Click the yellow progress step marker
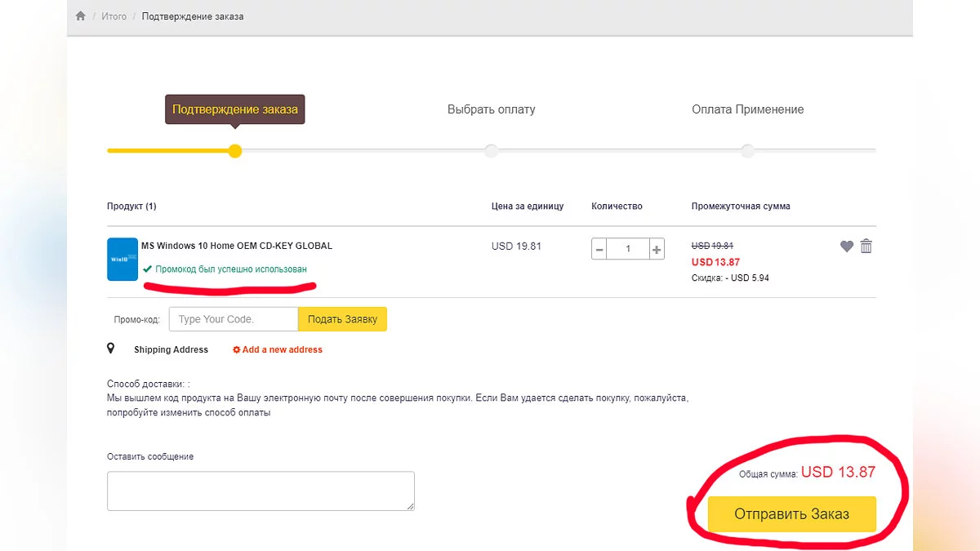The image size is (980, 551). [235, 151]
